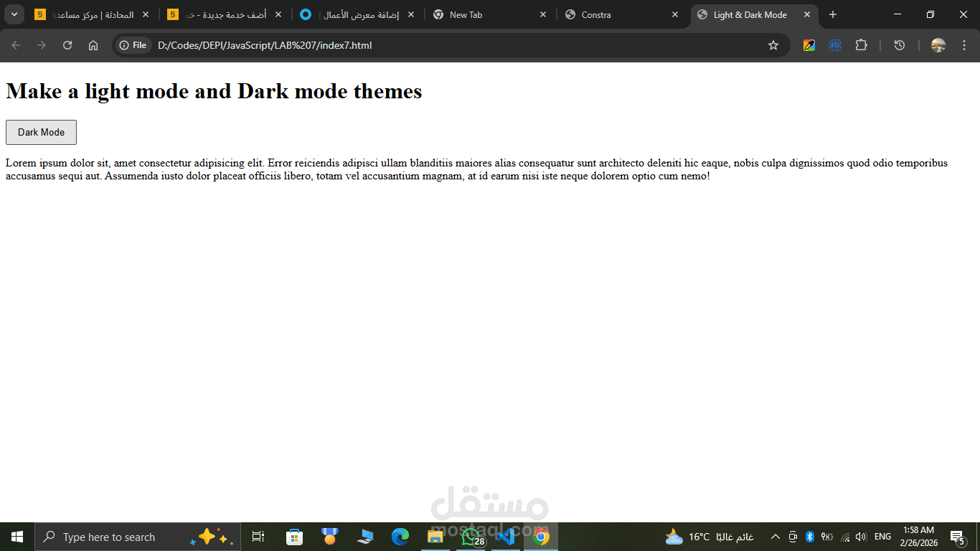Go back to the previous page
The width and height of the screenshot is (980, 551).
(15, 44)
